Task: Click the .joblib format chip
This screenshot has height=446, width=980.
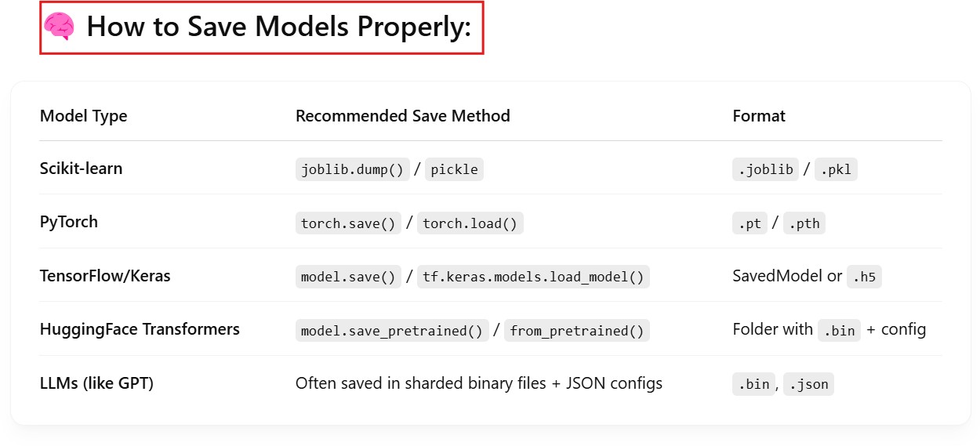Action: click(x=764, y=169)
